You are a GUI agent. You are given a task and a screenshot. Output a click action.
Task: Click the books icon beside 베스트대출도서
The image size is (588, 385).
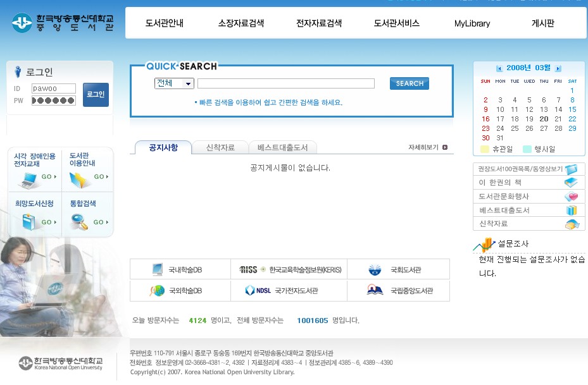[571, 210]
